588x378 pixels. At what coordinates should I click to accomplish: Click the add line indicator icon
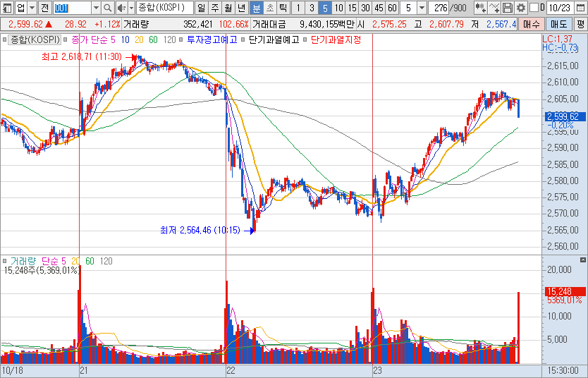(494, 8)
